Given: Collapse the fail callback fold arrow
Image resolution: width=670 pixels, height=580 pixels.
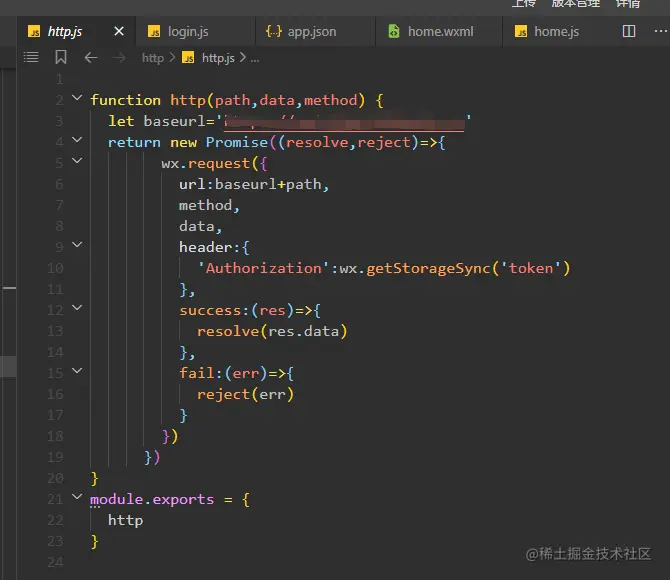Looking at the screenshot, I should coord(77,371).
